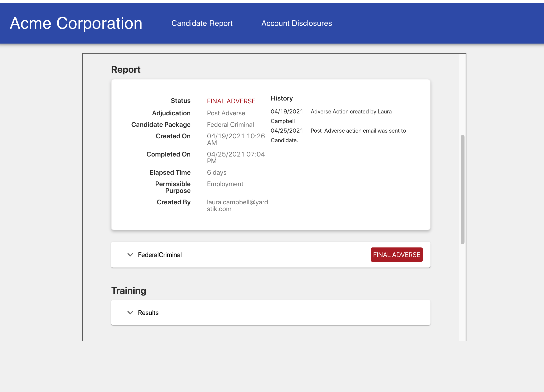Click the Report section heading
This screenshot has height=392, width=544.
point(126,70)
